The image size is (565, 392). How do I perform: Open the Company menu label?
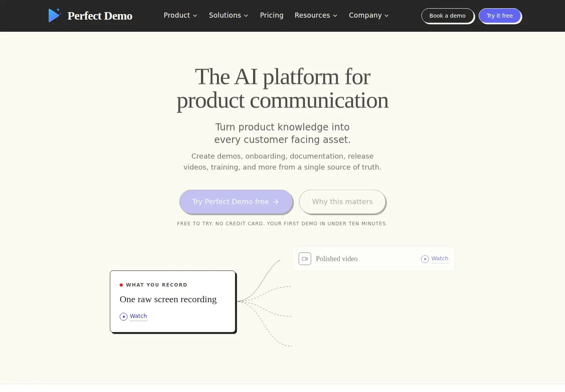(x=365, y=15)
